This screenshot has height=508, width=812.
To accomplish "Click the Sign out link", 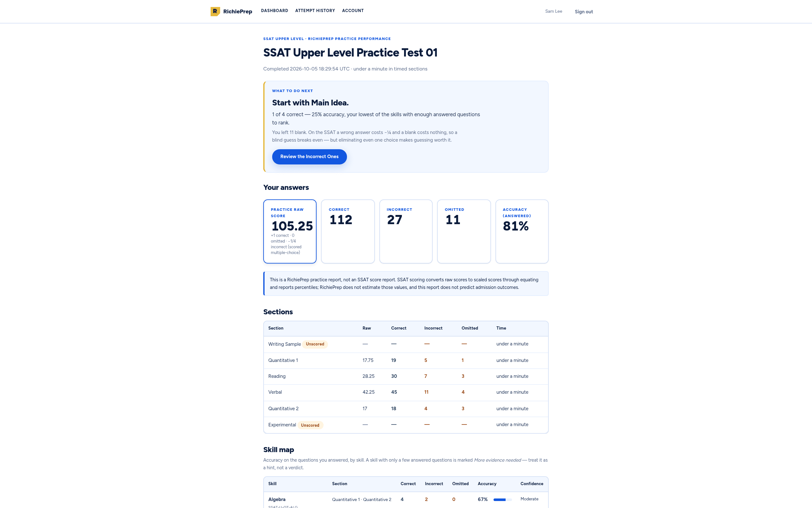I will coord(584,12).
